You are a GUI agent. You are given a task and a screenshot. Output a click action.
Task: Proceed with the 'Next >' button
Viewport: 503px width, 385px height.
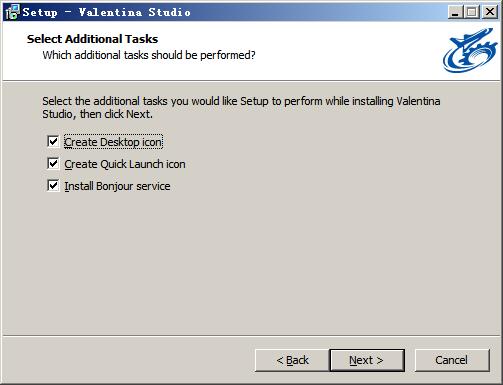tap(367, 360)
